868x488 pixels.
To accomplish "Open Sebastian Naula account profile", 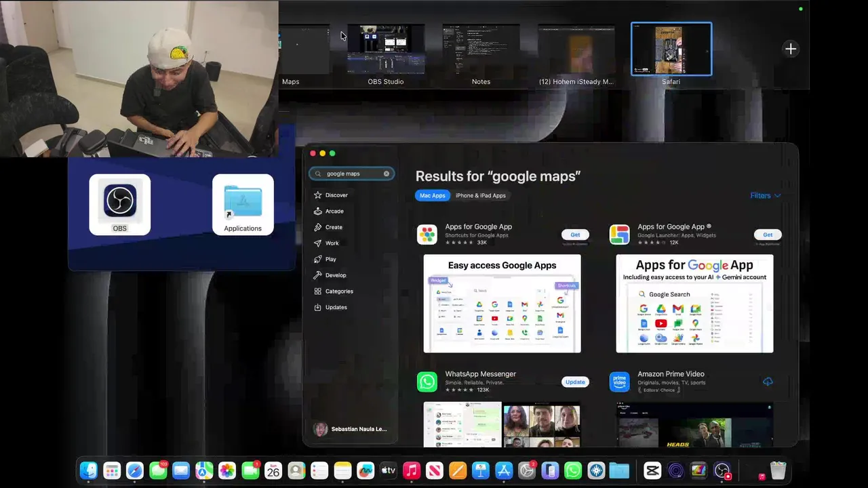I will click(x=351, y=429).
